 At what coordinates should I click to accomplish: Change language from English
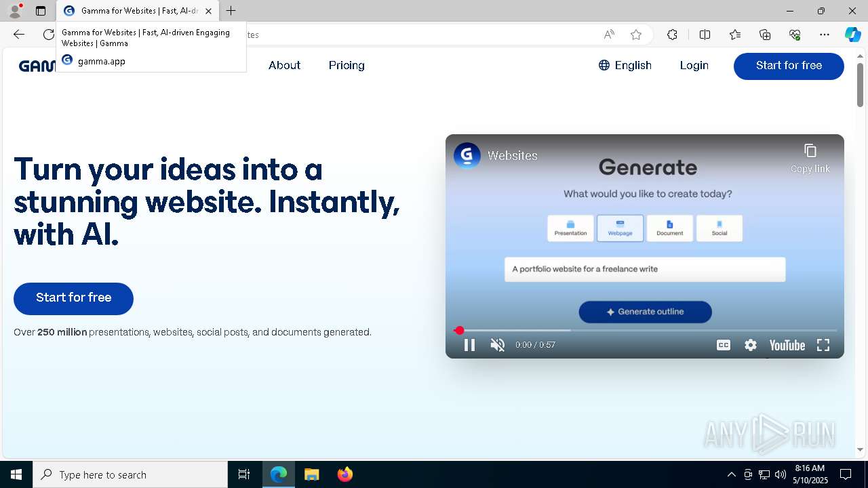[625, 66]
